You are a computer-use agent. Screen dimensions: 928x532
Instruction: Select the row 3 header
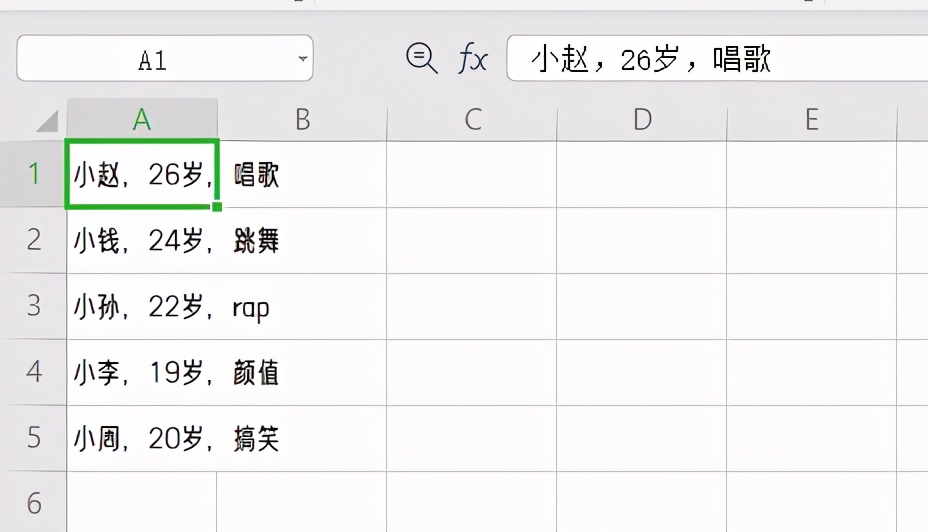pyautogui.click(x=33, y=306)
